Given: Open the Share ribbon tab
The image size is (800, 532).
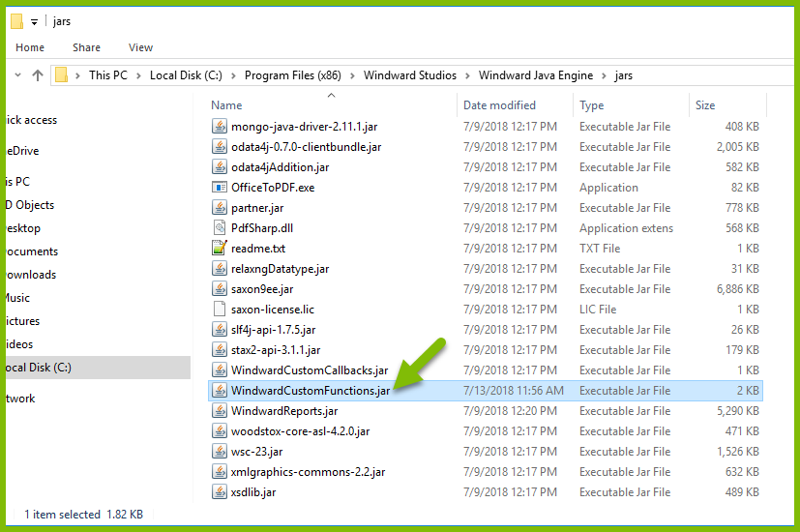Looking at the screenshot, I should click(86, 47).
